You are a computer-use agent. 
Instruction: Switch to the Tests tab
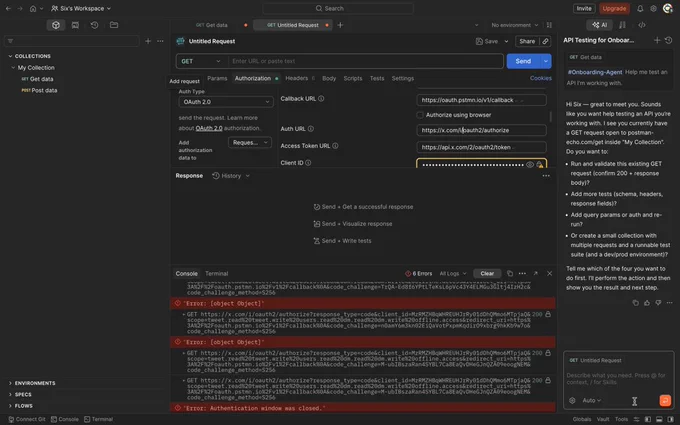pyautogui.click(x=377, y=78)
